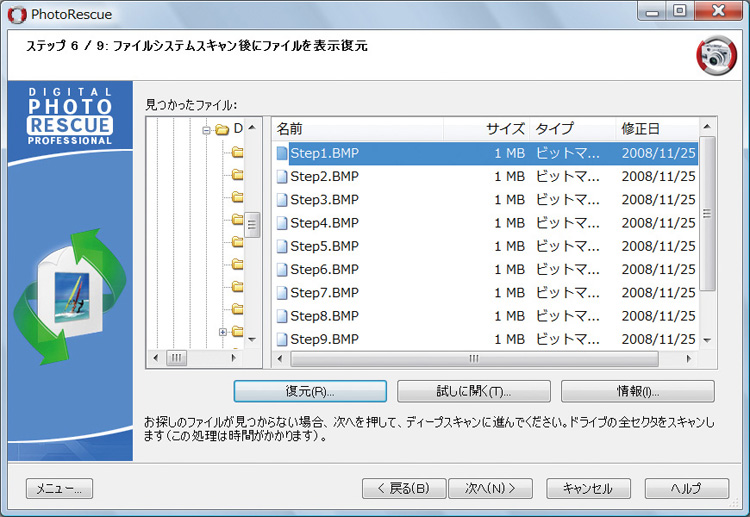The image size is (750, 517).
Task: Select the Step2.BMP file icon
Action: [282, 176]
